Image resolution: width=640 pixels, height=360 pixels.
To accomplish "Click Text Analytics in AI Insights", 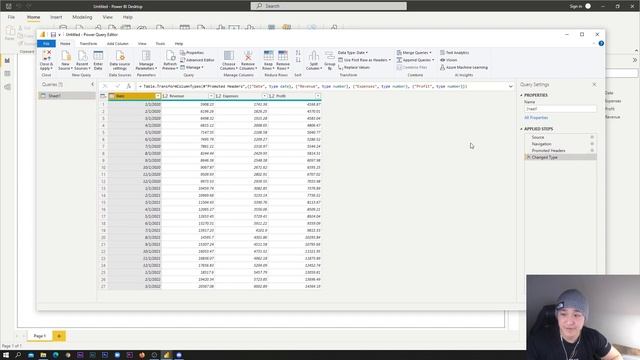I will (x=454, y=53).
